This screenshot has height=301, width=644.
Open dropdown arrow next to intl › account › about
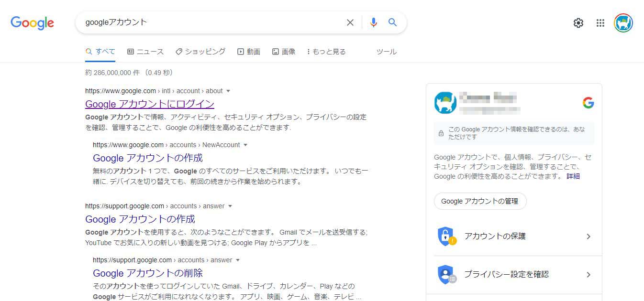228,91
